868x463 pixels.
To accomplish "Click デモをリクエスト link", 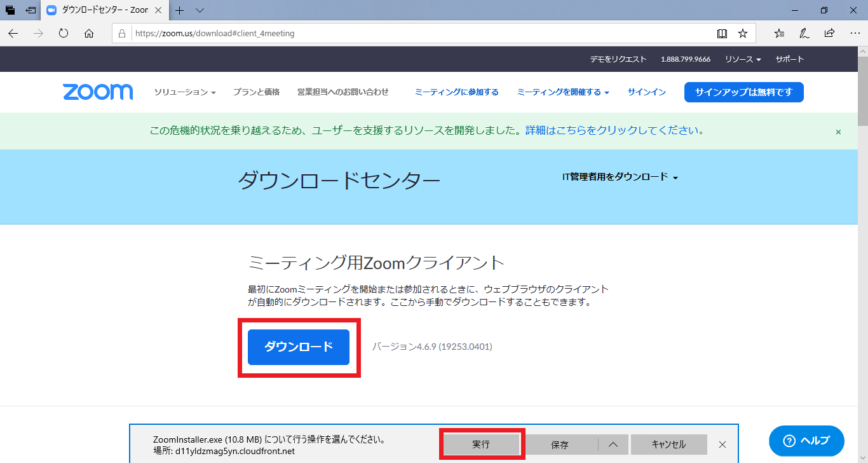I will click(618, 59).
